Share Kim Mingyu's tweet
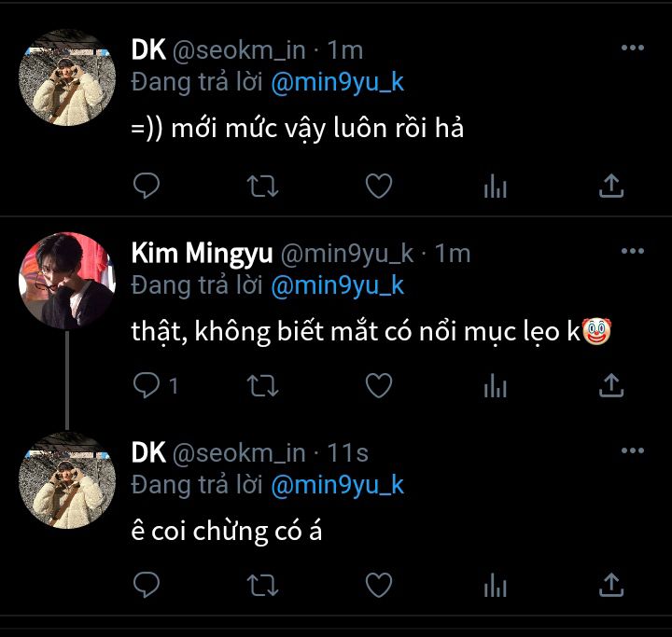672x637 pixels. click(611, 384)
